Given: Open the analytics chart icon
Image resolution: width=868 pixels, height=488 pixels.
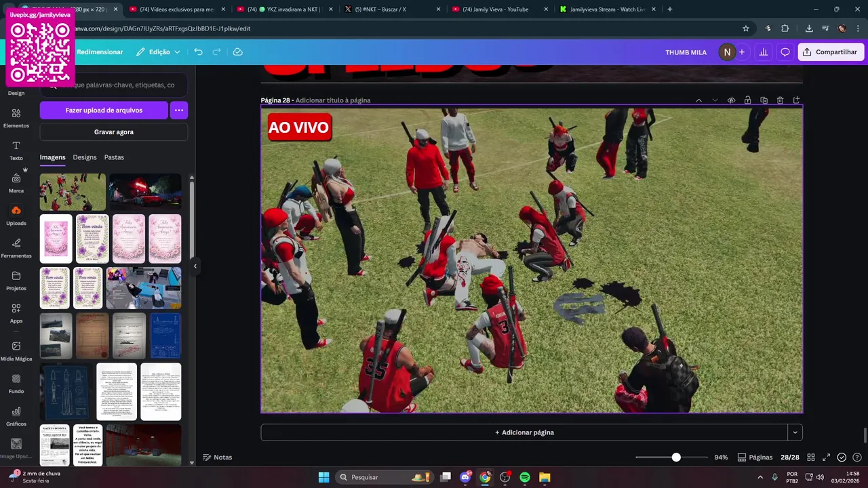Looking at the screenshot, I should (764, 52).
